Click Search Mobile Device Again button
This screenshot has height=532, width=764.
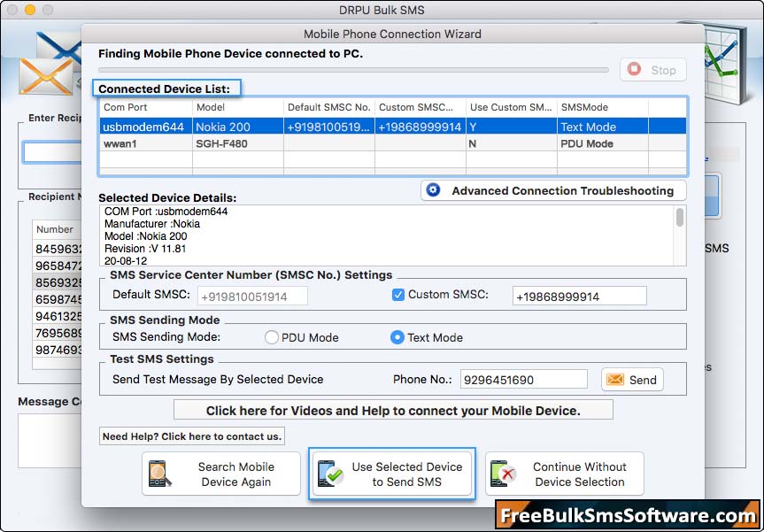221,474
